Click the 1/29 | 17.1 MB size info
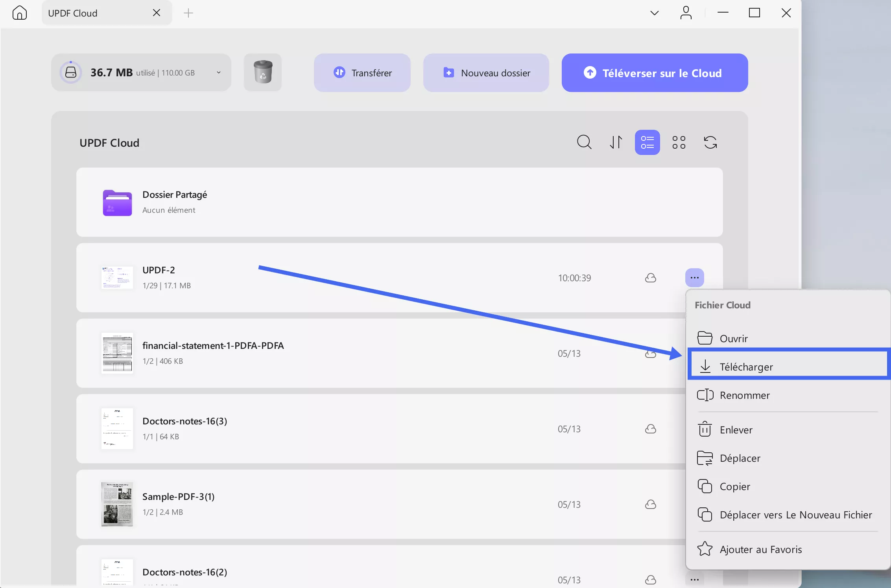891x588 pixels. [167, 286]
